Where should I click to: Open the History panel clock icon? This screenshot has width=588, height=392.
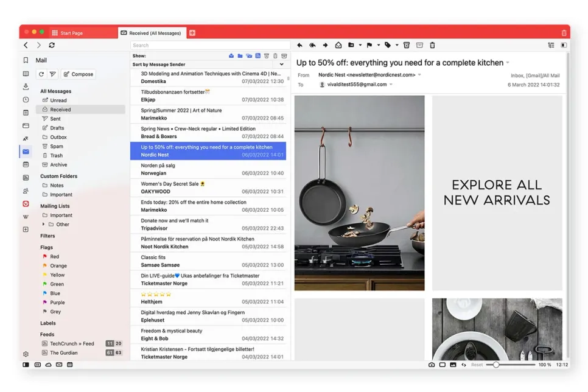click(x=26, y=100)
